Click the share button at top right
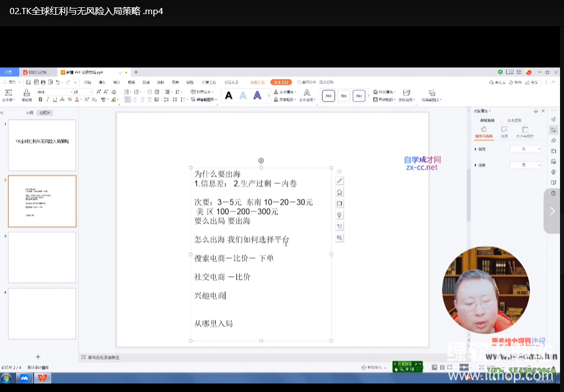564x392 pixels. point(532,82)
